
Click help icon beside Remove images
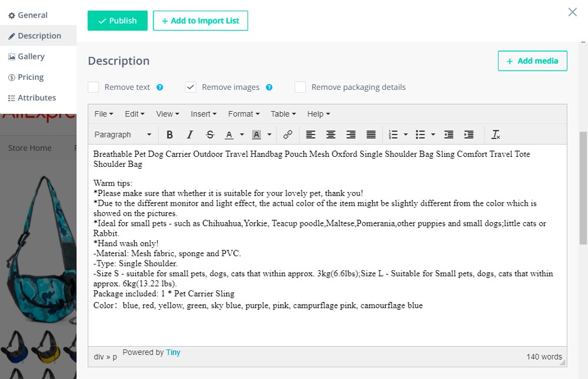pos(269,88)
